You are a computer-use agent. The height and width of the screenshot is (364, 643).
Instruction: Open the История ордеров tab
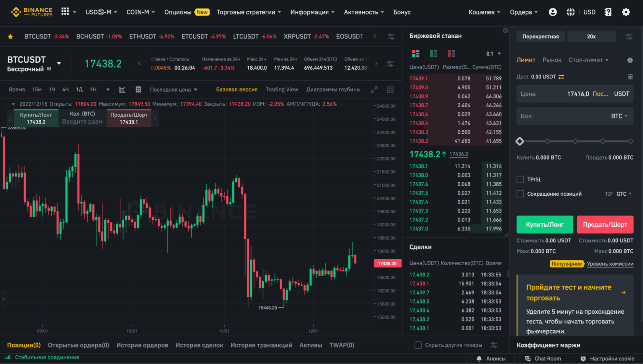click(142, 345)
